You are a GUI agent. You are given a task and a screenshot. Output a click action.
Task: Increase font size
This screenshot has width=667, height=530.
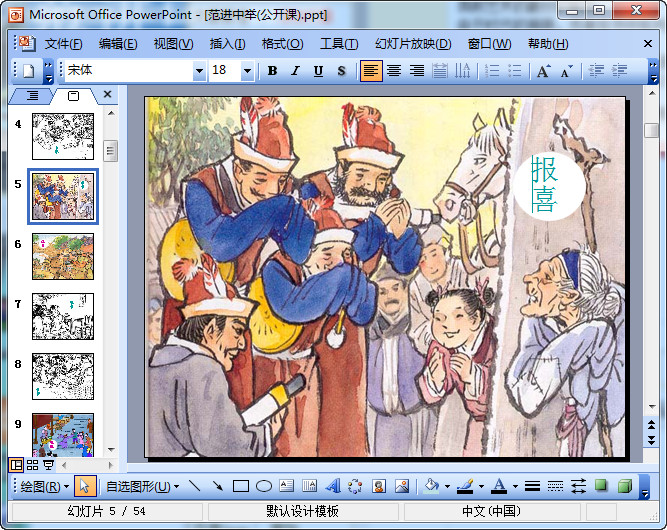[x=544, y=71]
